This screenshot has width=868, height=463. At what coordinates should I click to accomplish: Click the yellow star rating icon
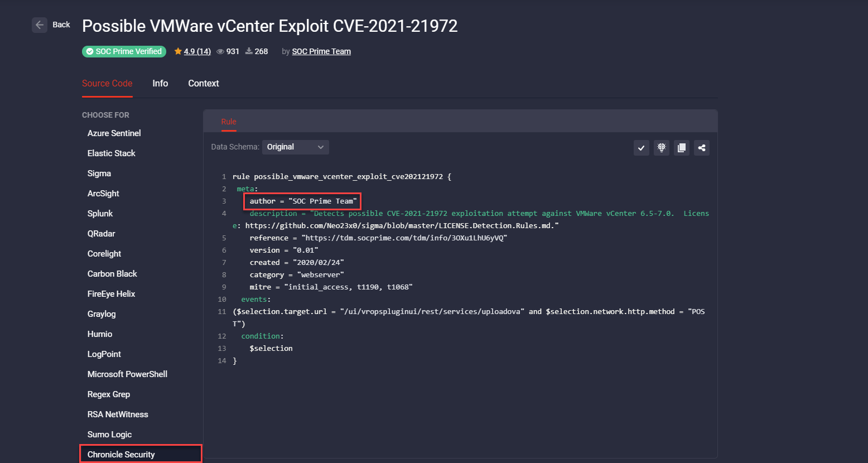[177, 51]
